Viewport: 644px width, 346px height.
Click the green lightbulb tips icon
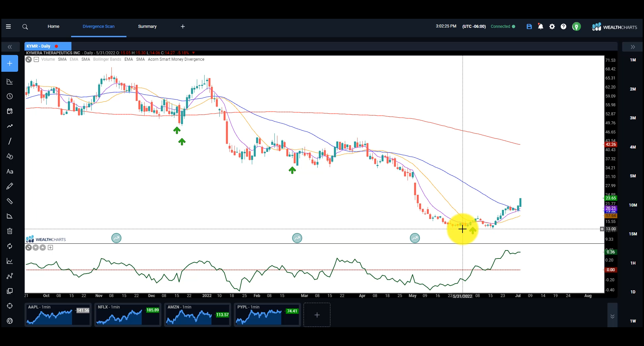(x=576, y=26)
